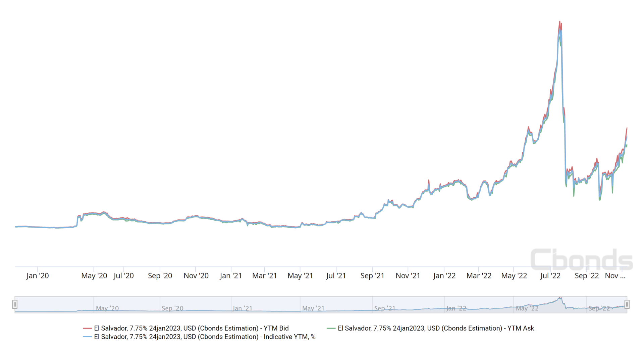Click the navigator Sep '21 label

(385, 308)
